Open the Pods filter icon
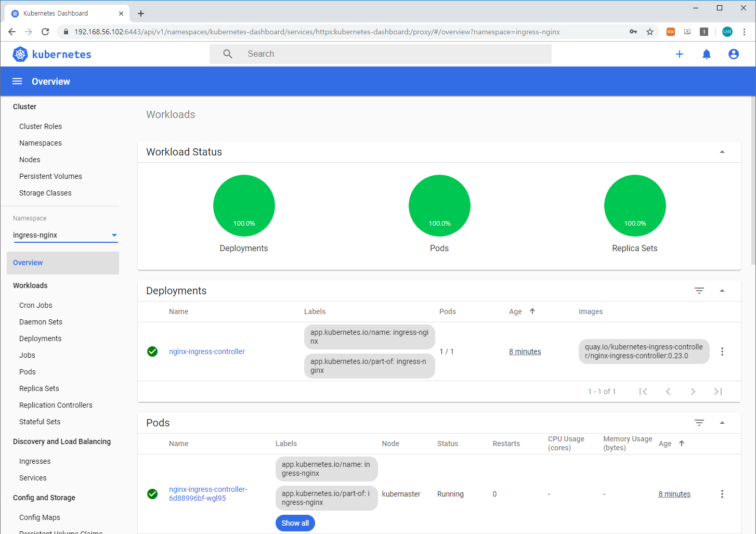 [699, 423]
